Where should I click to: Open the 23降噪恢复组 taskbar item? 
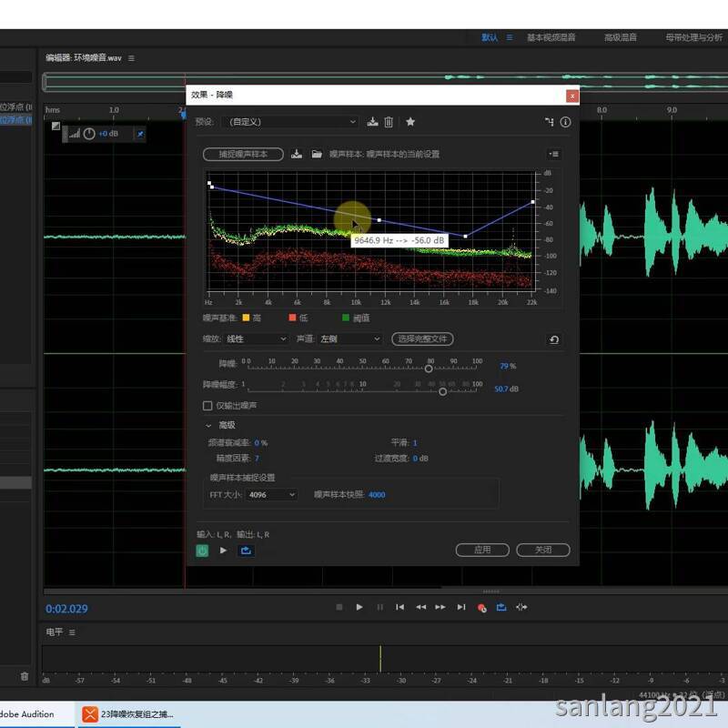point(128,714)
